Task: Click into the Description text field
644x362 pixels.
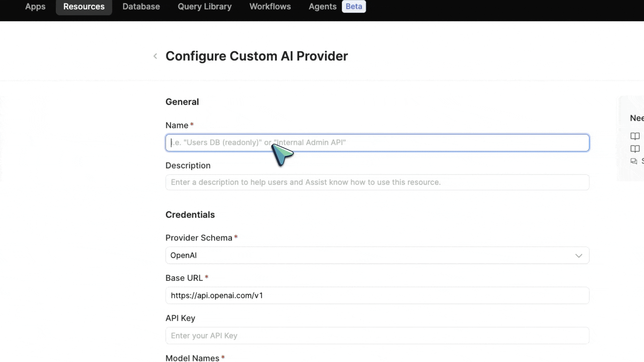Action: (377, 182)
